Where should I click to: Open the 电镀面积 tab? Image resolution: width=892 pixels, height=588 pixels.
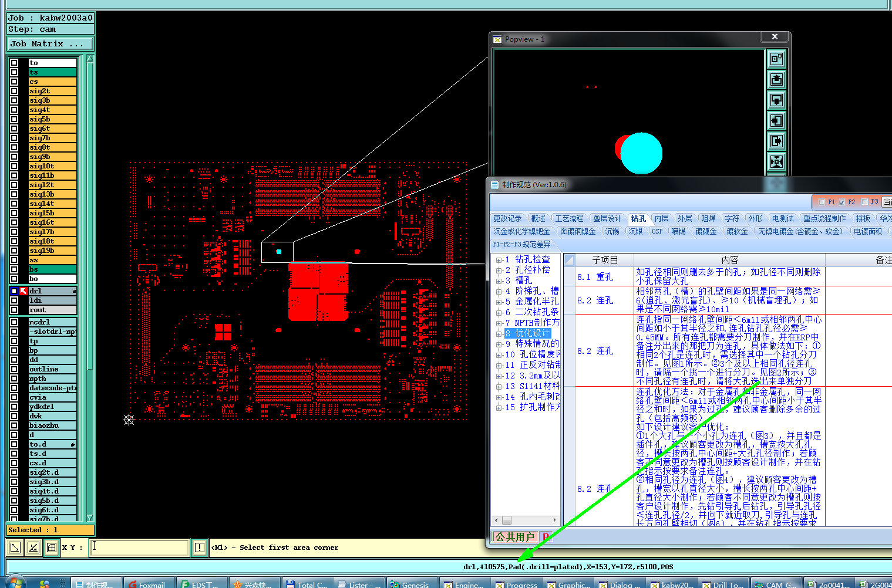pos(868,231)
